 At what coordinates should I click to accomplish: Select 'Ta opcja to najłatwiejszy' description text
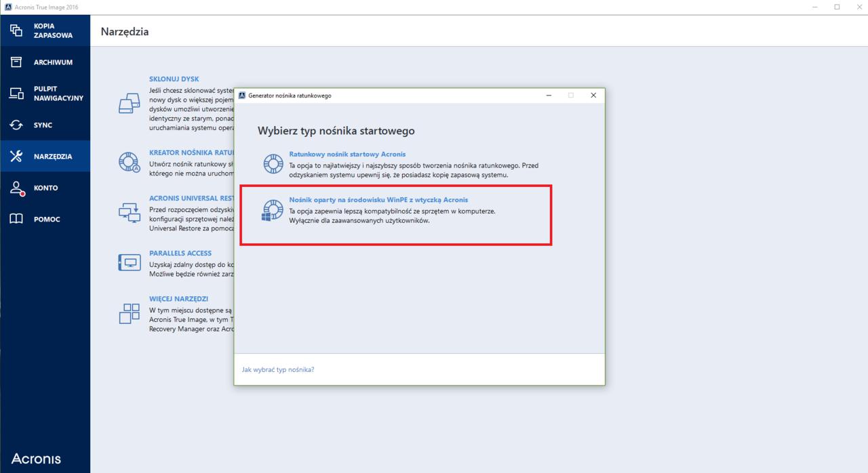(x=414, y=169)
